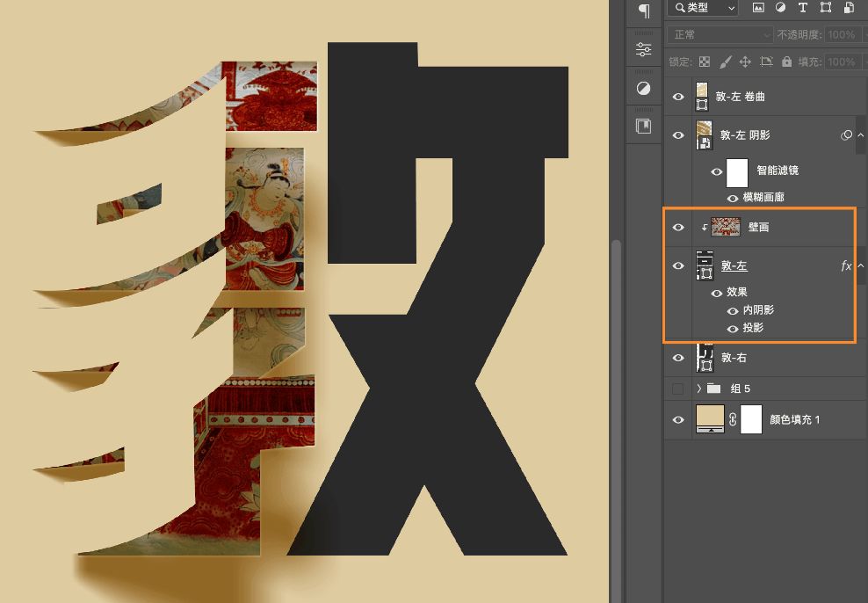
Task: Click the 敦-左 shape layer thumbnail
Action: (x=705, y=265)
